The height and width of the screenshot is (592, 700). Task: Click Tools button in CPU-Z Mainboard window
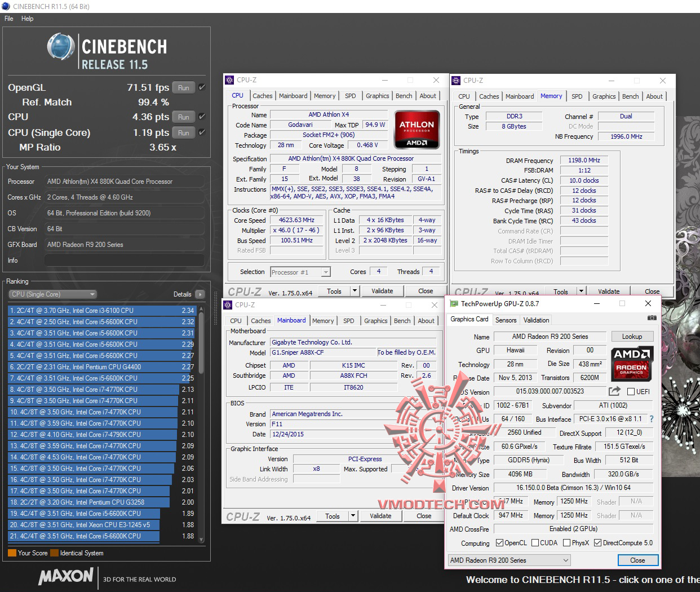click(333, 516)
